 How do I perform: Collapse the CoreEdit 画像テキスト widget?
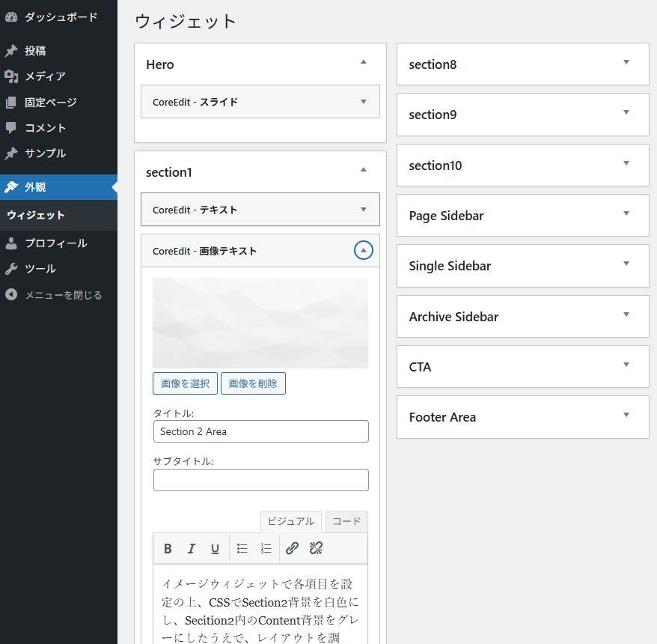pos(363,251)
